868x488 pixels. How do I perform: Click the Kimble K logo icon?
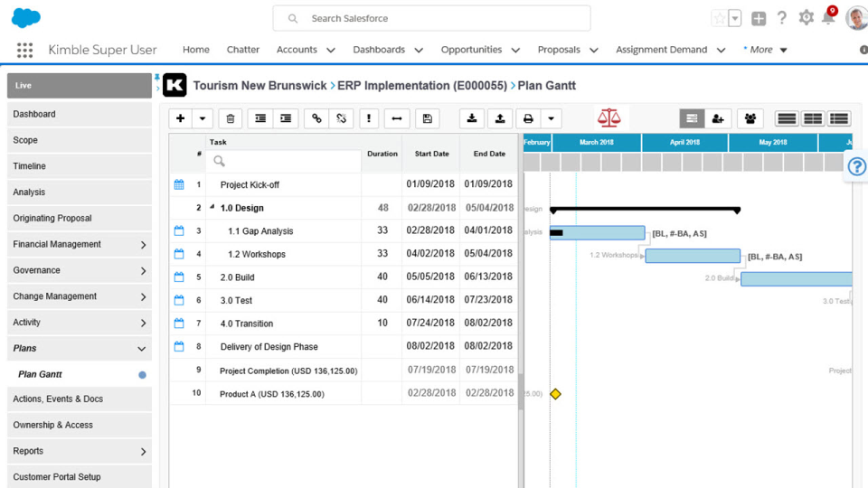[x=175, y=85]
